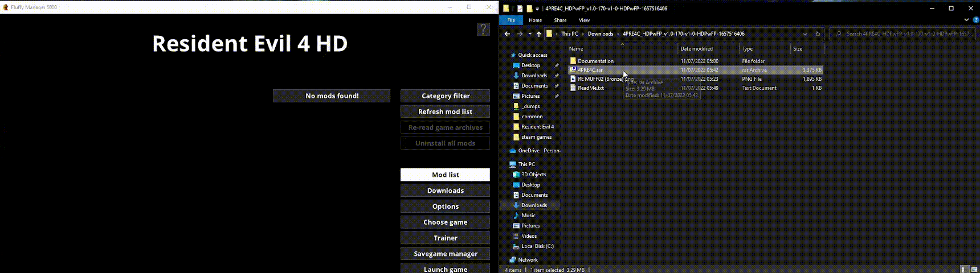Open Local Disk (C:) in sidebar
Screen dimensions: 980x273
537,246
